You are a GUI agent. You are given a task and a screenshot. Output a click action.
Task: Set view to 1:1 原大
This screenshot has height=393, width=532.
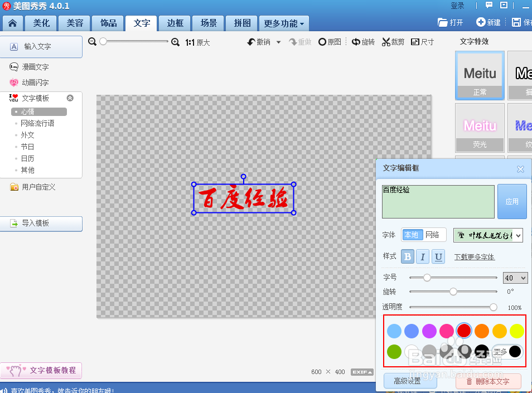[197, 42]
